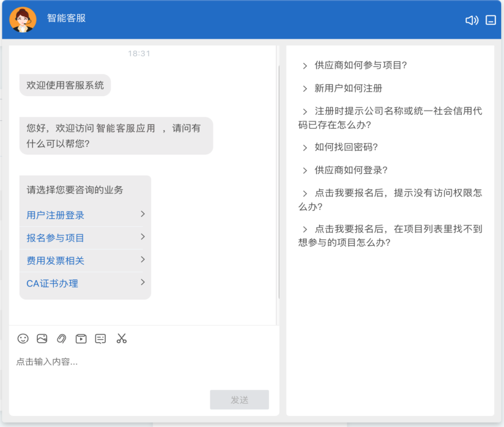Viewport: 504px width, 427px height.
Task: Attach a file with paperclip icon
Action: click(61, 338)
